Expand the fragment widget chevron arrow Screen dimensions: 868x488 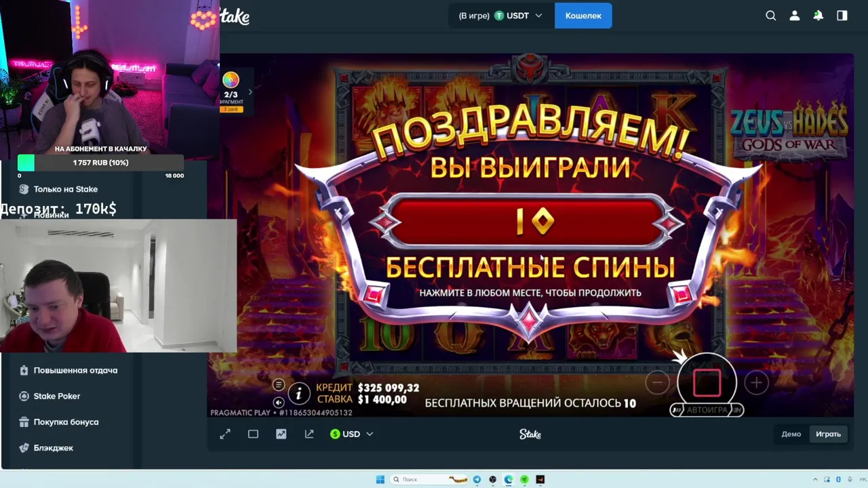(x=250, y=91)
